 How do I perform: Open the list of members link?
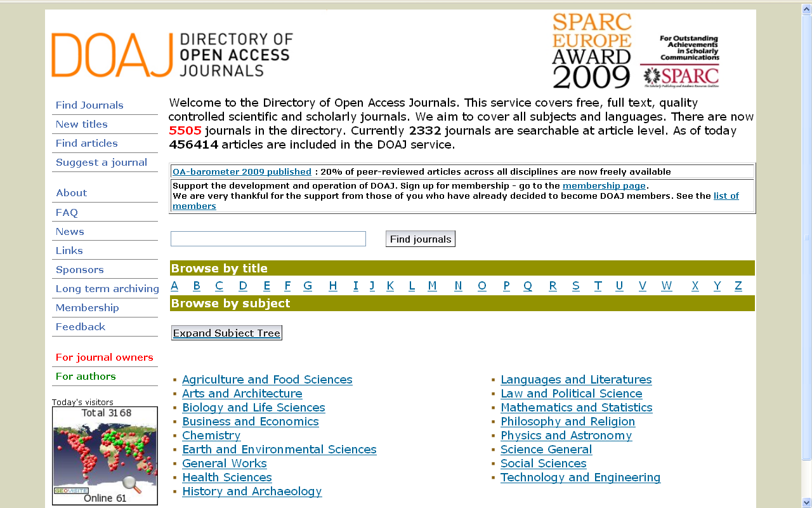(726, 196)
